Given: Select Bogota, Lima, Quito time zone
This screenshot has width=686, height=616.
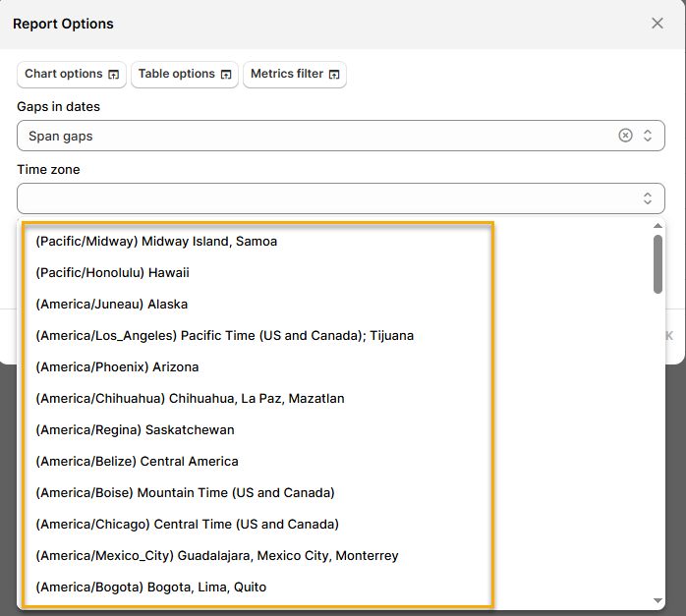Looking at the screenshot, I should click(150, 587).
